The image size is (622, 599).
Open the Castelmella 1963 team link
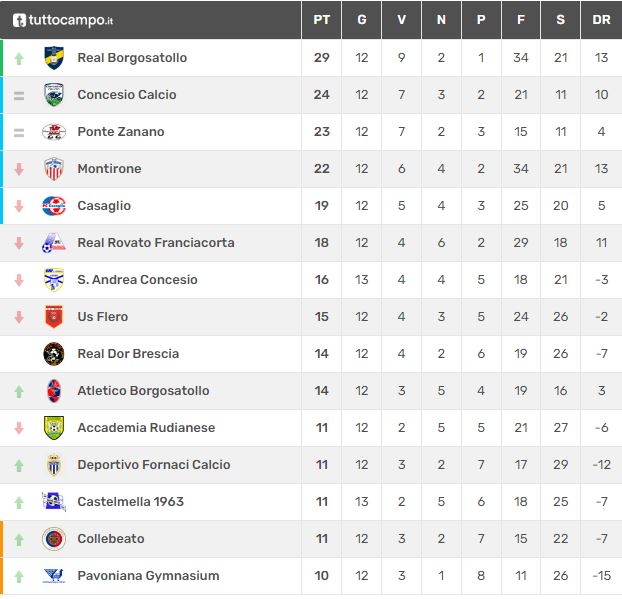pyautogui.click(x=130, y=502)
